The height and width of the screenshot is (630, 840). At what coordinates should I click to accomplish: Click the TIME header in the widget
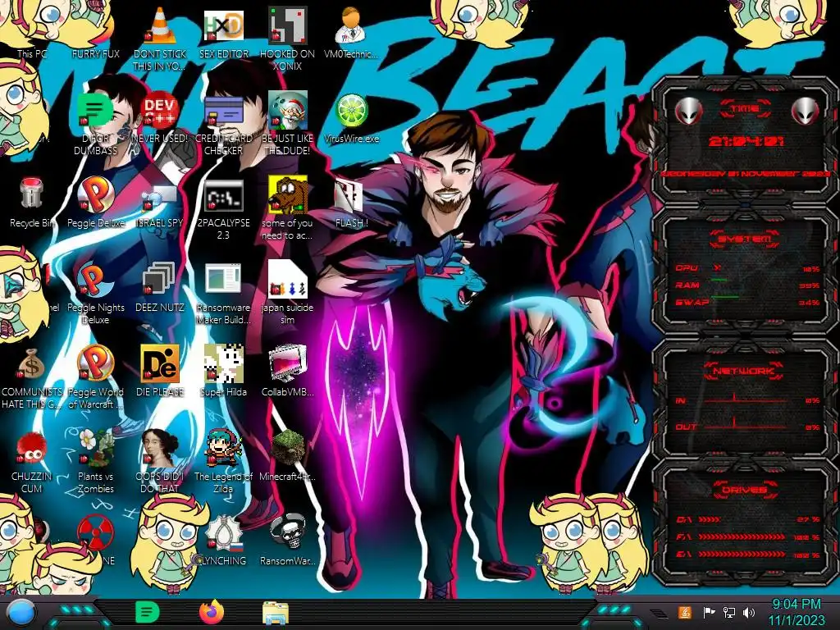click(x=745, y=109)
